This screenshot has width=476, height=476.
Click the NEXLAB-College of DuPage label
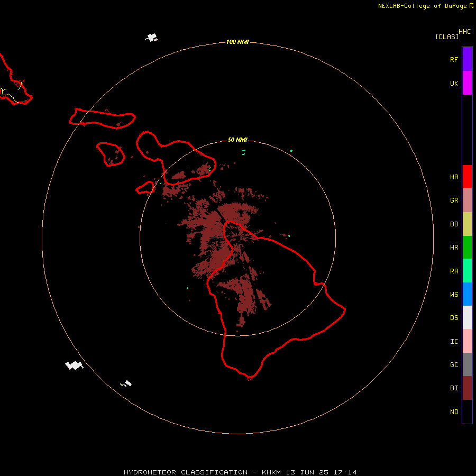422,6
